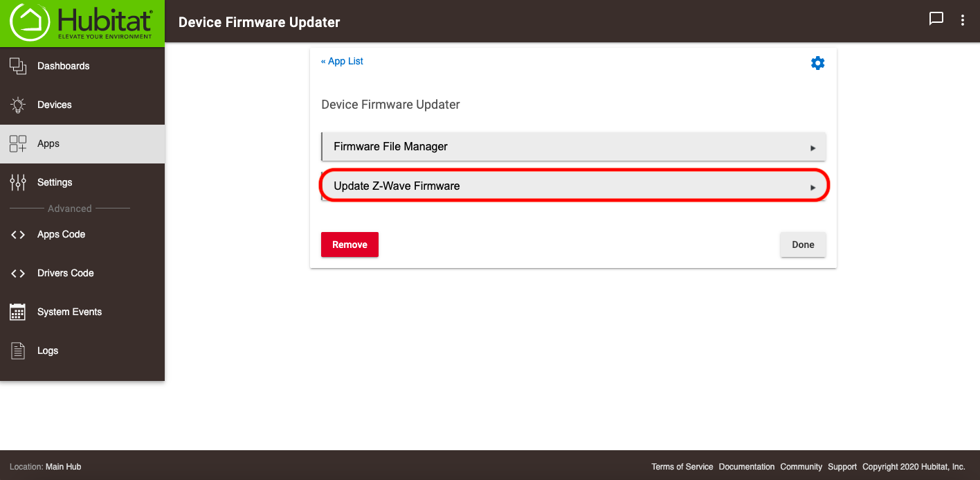Expand Firmware File Manager section
Viewport: 980px width, 480px height.
click(574, 147)
